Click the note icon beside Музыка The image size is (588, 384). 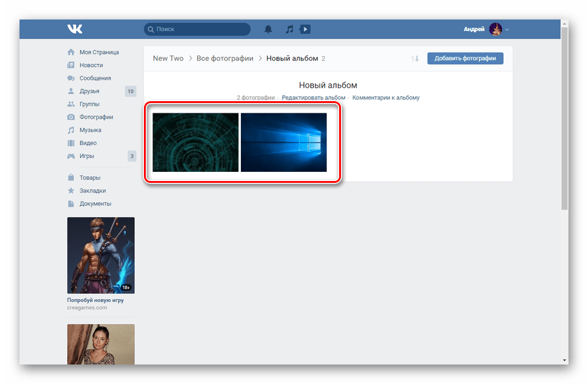[71, 130]
